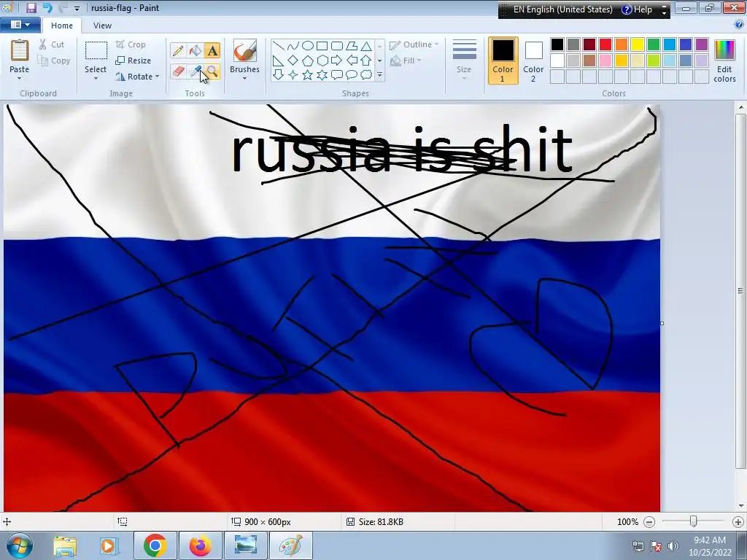747x560 pixels.
Task: Click the Copy button
Action: [x=54, y=61]
